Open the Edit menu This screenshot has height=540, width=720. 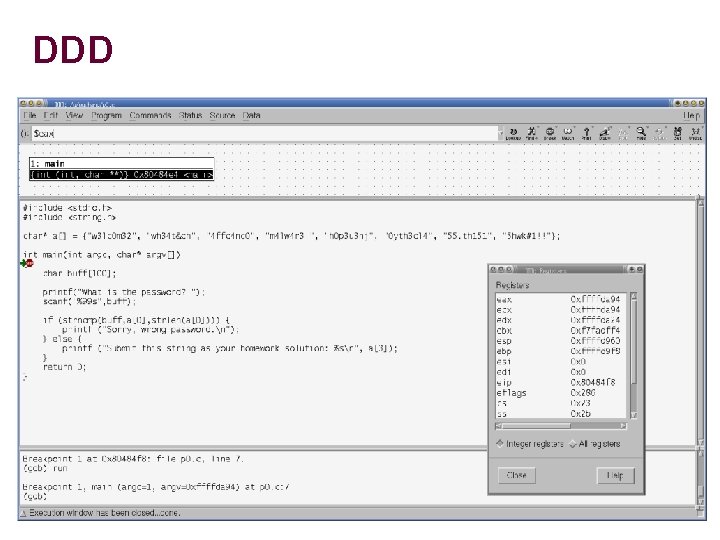pos(51,115)
